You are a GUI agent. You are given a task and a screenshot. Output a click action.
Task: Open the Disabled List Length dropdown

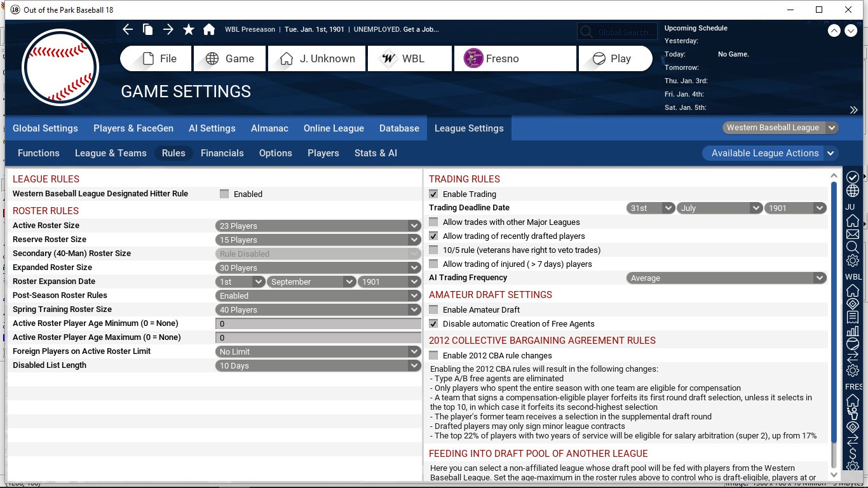(318, 366)
